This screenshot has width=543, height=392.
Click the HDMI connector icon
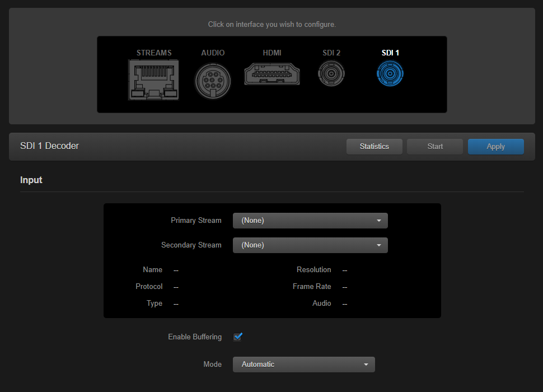point(272,73)
